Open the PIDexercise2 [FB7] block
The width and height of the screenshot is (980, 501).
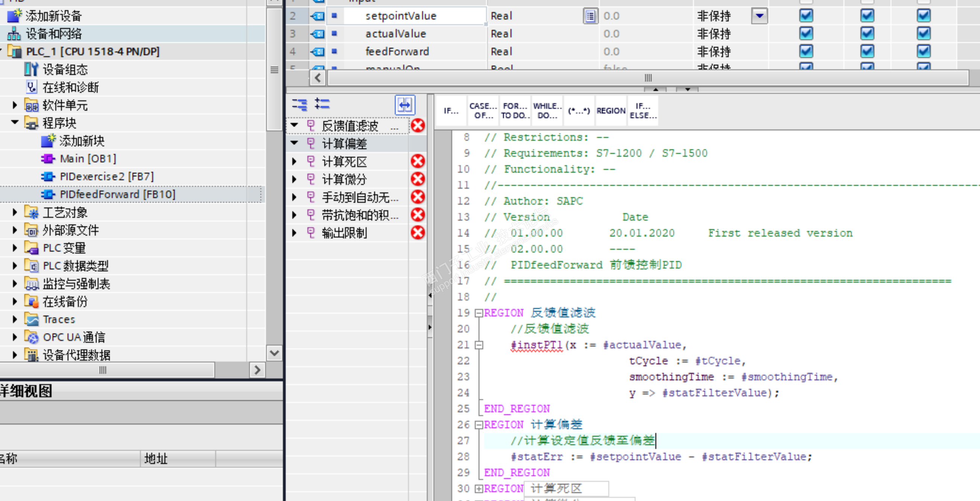[106, 176]
